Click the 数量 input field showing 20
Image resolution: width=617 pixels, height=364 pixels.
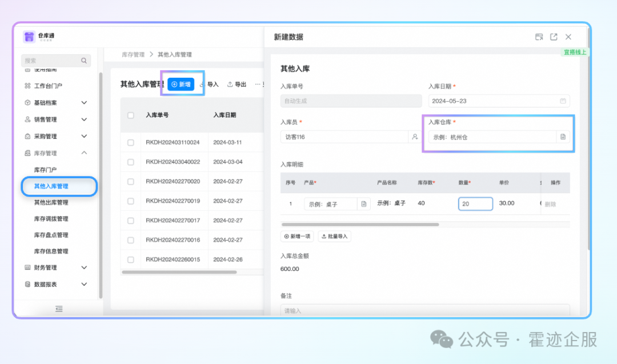coord(475,204)
